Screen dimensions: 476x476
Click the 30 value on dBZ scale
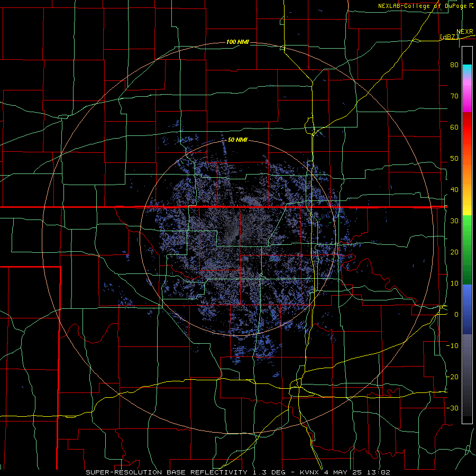[454, 221]
